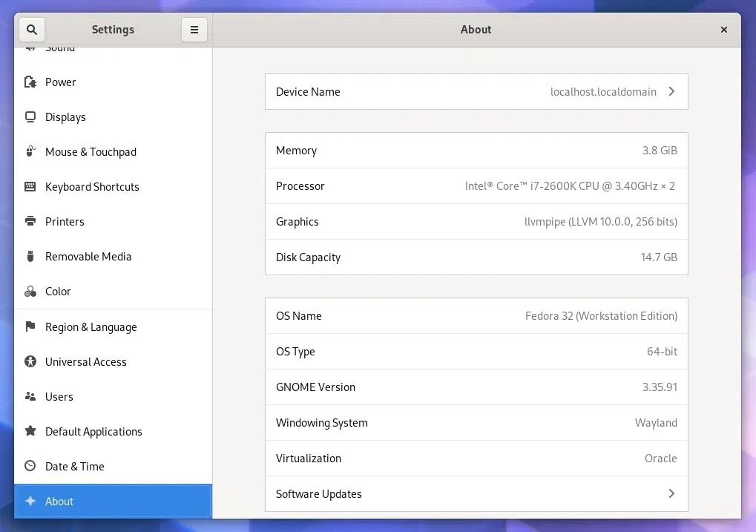
Task: Click the Date & Time clock icon
Action: 30,466
